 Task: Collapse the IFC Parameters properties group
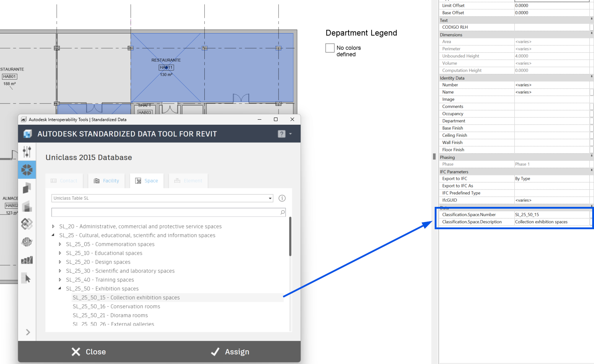tap(591, 170)
